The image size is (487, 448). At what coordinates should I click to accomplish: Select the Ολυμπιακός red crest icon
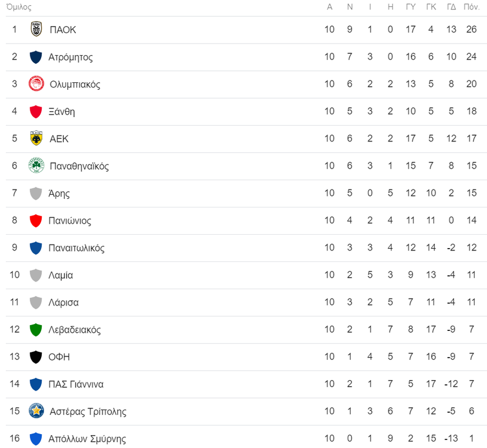pos(37,84)
